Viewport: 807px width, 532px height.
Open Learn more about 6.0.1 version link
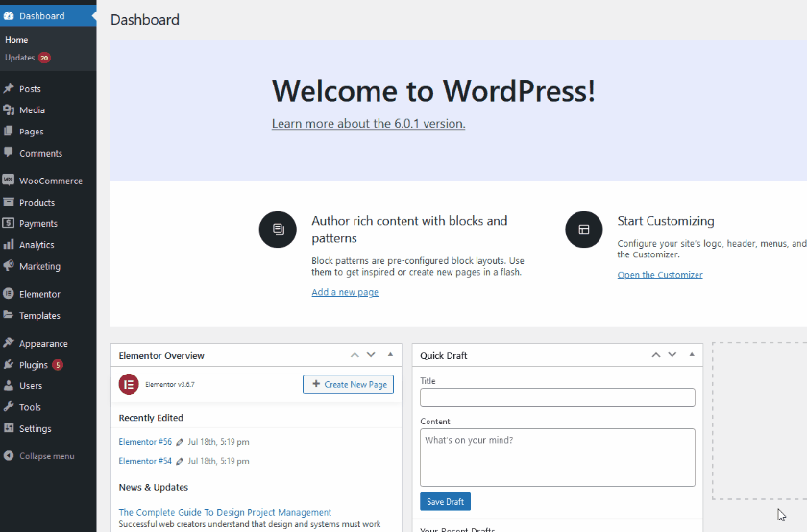pos(369,124)
